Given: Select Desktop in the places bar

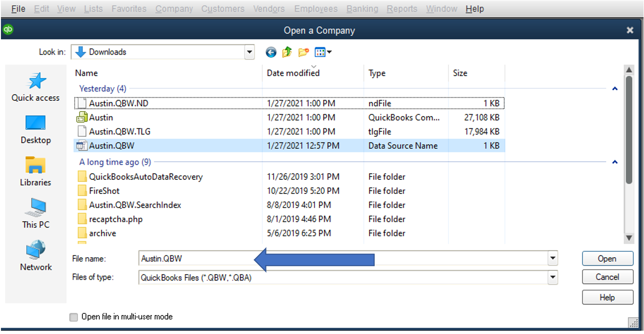Looking at the screenshot, I should click(x=36, y=130).
